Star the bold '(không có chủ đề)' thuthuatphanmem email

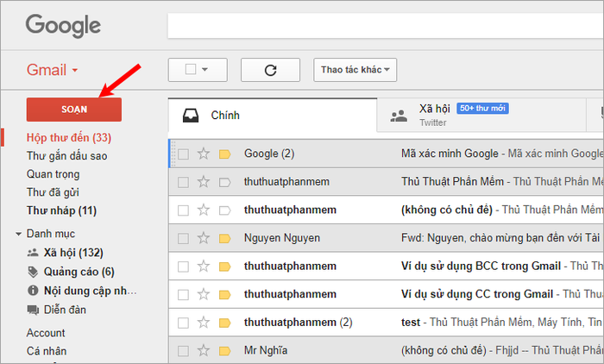[204, 210]
